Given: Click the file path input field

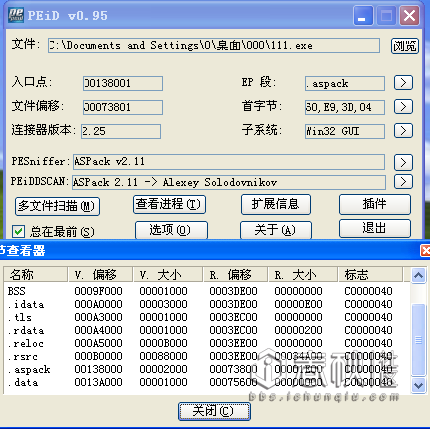Looking at the screenshot, I should click(214, 45).
